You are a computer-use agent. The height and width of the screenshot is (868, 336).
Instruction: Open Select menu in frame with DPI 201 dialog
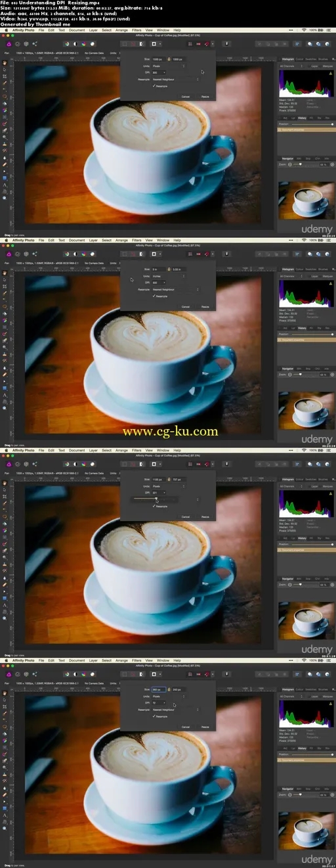click(x=106, y=451)
